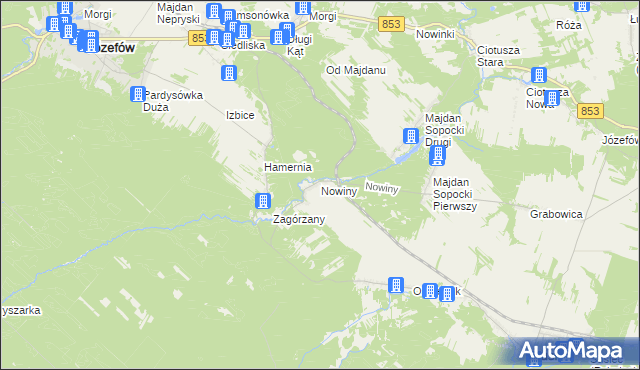Click the building marker south of Siedliska
640x370 pixels.
tap(229, 73)
